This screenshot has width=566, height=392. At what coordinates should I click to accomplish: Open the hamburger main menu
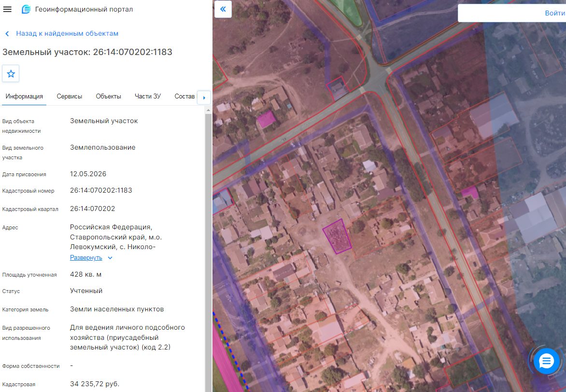(x=7, y=9)
